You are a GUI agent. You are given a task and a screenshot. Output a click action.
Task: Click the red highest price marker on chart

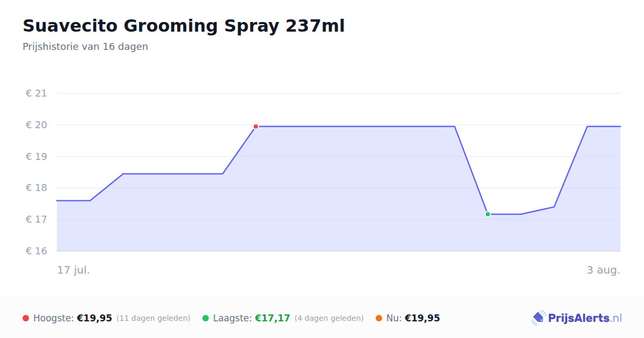255,127
